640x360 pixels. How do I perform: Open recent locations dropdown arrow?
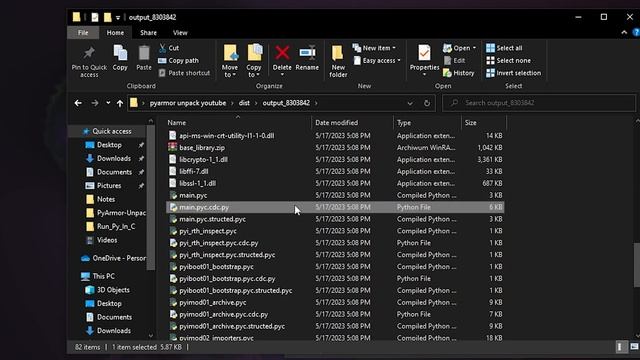click(x=108, y=103)
